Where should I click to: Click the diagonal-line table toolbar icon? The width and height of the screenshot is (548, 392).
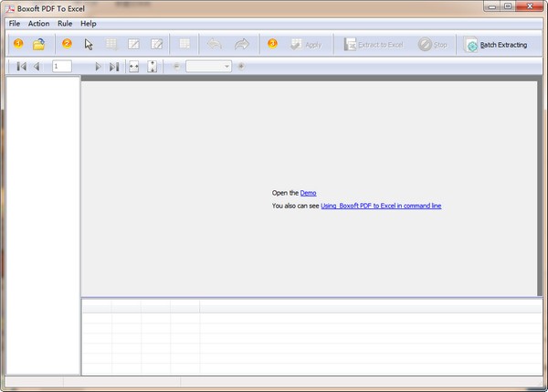[133, 44]
